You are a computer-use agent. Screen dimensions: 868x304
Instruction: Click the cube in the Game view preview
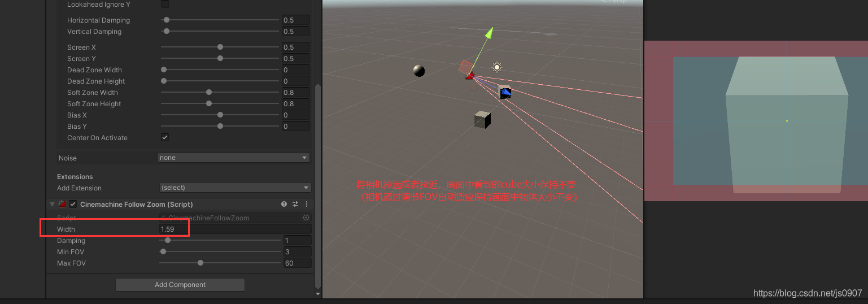pyautogui.click(x=787, y=124)
